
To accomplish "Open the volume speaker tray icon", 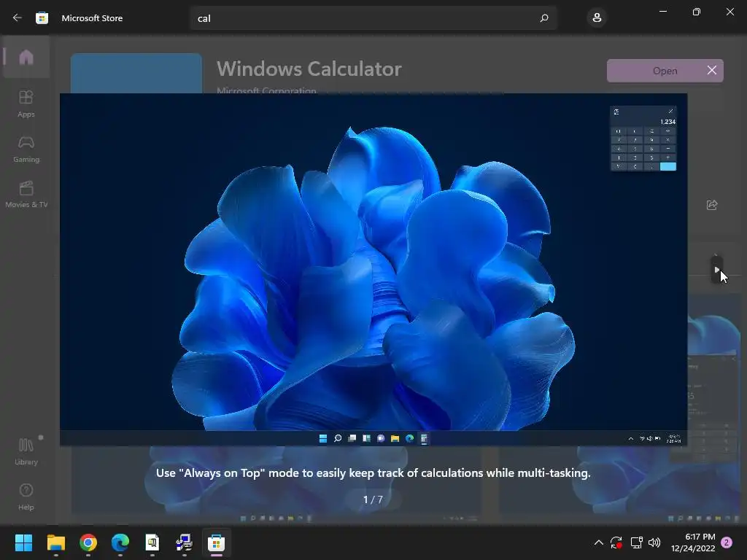I will point(654,542).
